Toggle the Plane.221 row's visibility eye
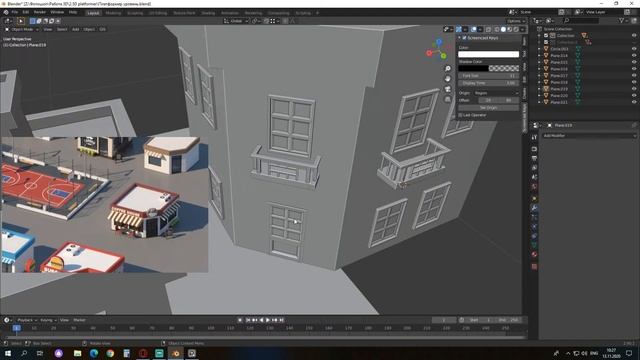The width and height of the screenshot is (640, 360). 634,102
